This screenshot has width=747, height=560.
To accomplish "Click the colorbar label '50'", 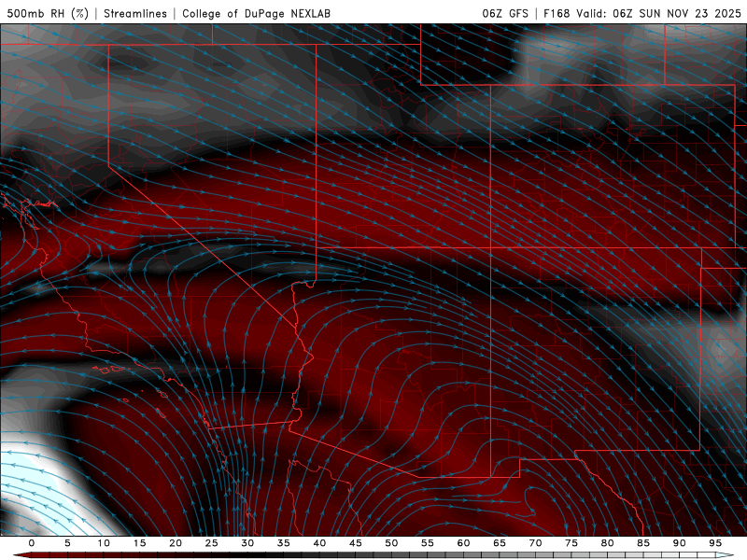I will [391, 543].
